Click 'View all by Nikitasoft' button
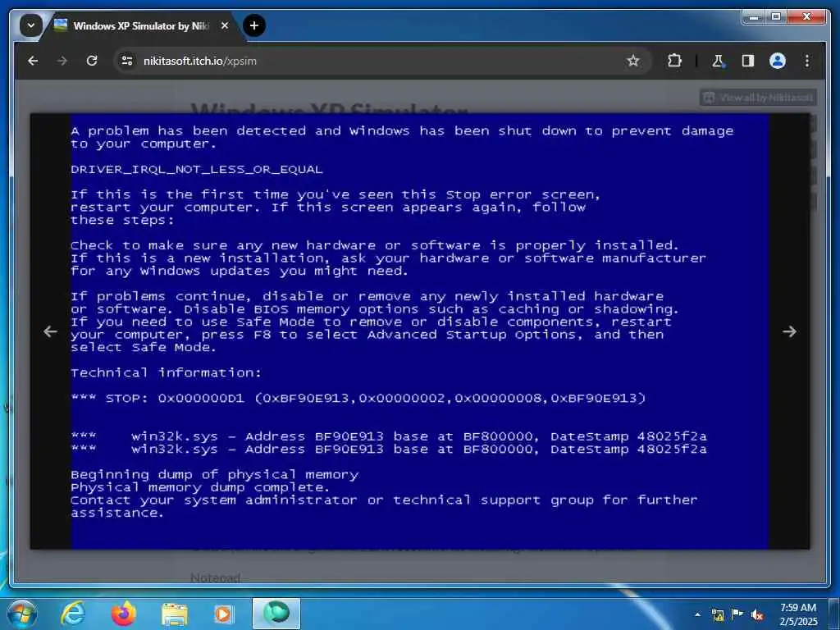 click(x=758, y=98)
